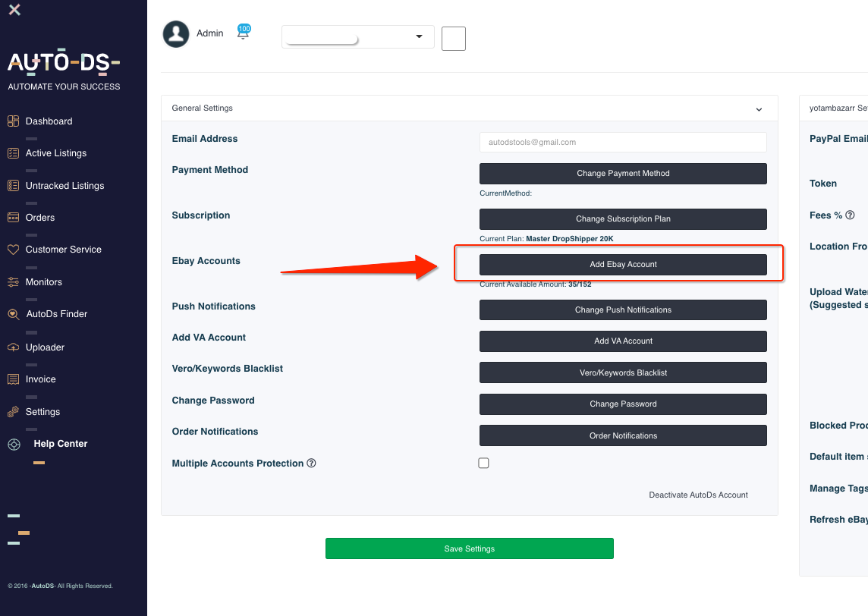Open AutoDs Finder menu item
The image size is (868, 616).
57,314
